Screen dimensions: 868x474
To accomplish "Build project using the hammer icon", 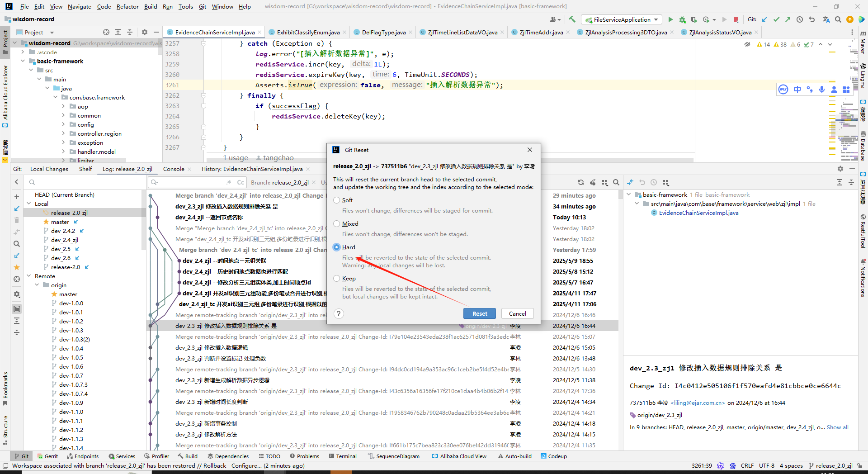I will pyautogui.click(x=572, y=19).
